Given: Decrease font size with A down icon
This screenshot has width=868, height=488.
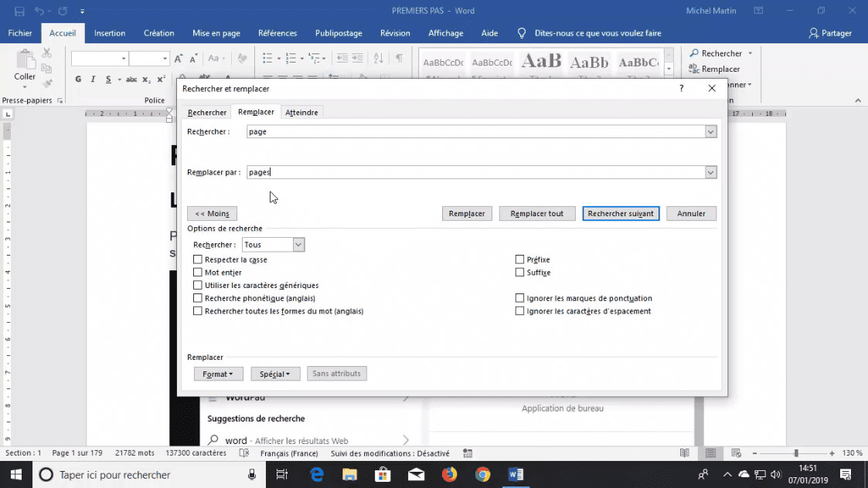Looking at the screenshot, I should [193, 58].
